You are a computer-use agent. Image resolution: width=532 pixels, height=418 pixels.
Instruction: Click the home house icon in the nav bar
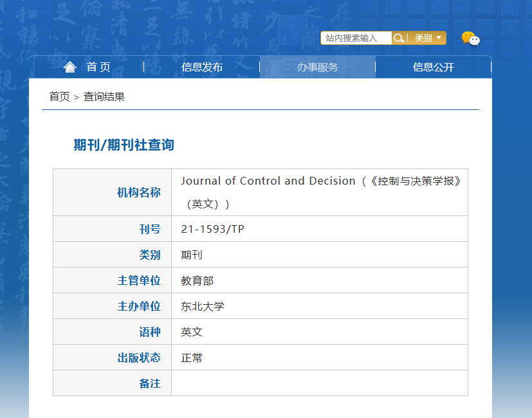click(x=70, y=67)
